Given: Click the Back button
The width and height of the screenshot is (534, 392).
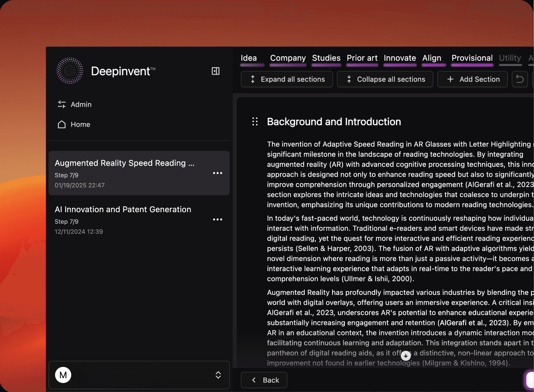Looking at the screenshot, I should coord(264,380).
